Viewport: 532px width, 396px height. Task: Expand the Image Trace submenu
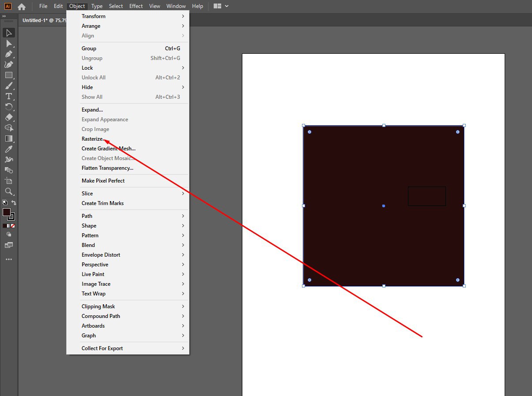click(x=128, y=284)
